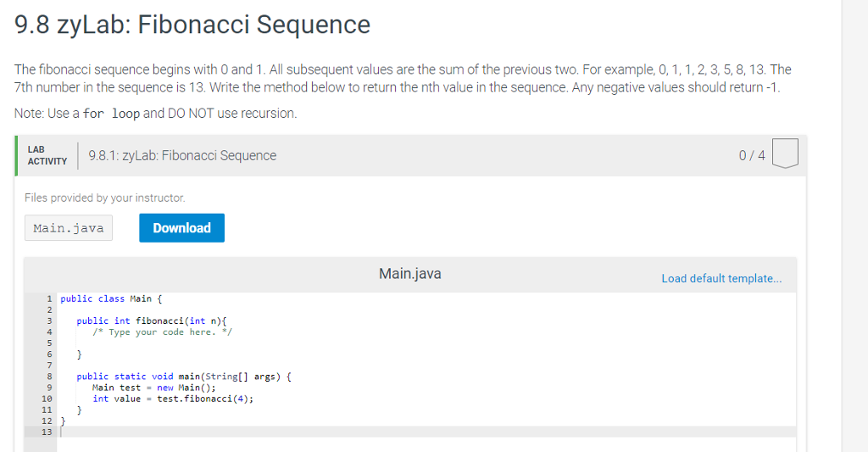This screenshot has height=452, width=868.
Task: Click the '9.8.1: zyLab: Fibonacci Sequence' activity title
Action: coord(182,155)
